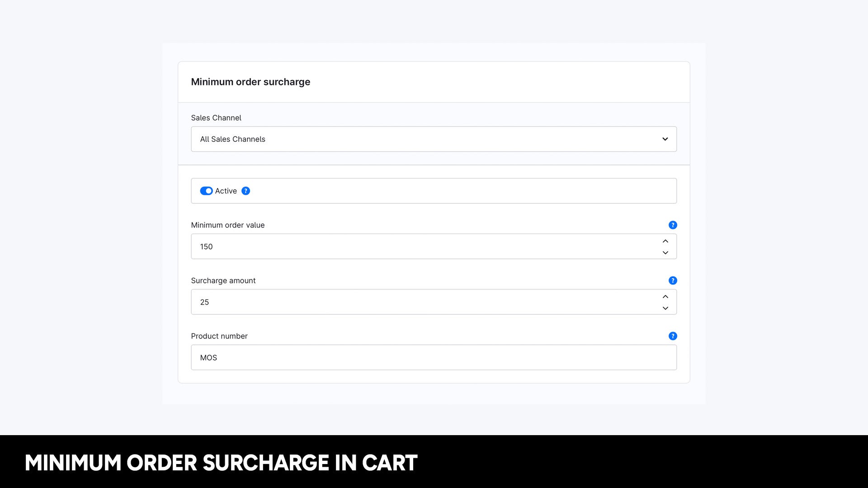
Task: Click the Product number field containing MOS
Action: pos(434,357)
